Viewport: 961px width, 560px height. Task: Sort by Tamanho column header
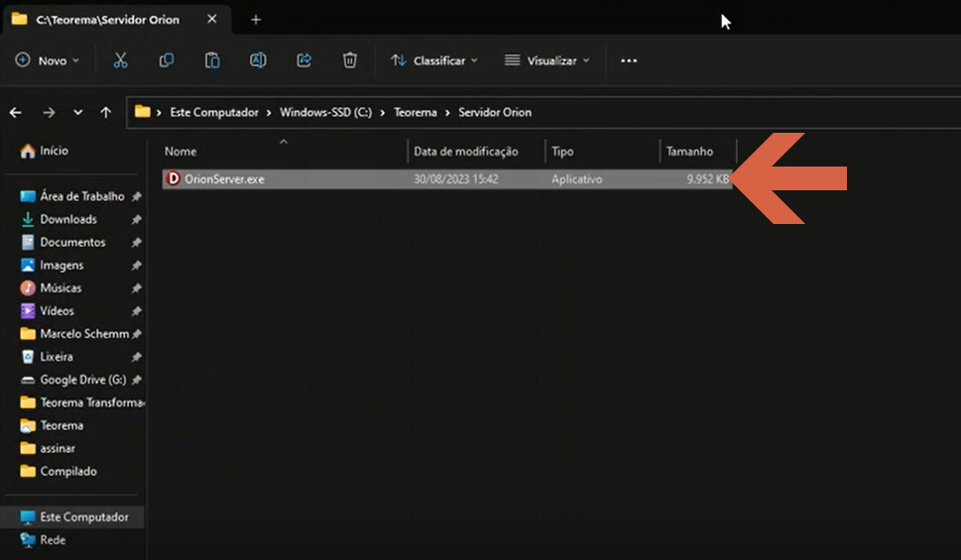click(x=689, y=152)
